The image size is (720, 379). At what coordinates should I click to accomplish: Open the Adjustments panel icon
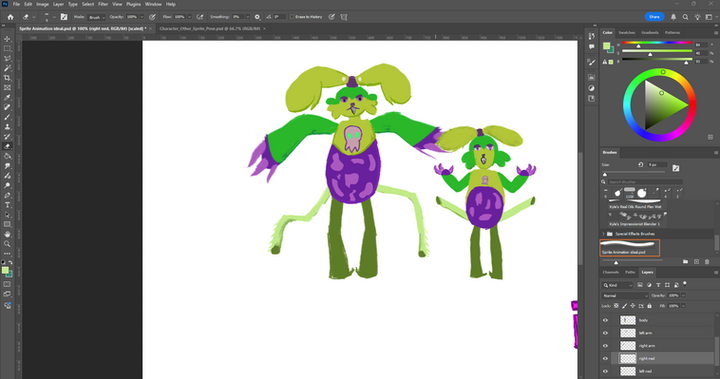591,88
